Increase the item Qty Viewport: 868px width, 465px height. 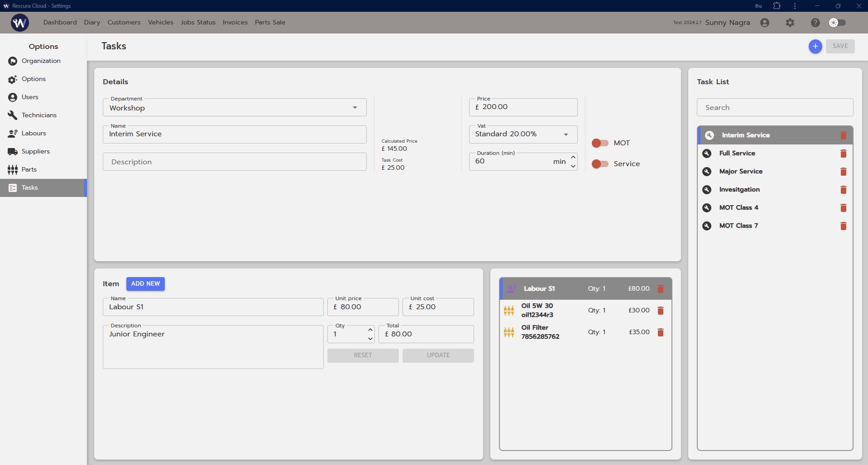point(370,330)
